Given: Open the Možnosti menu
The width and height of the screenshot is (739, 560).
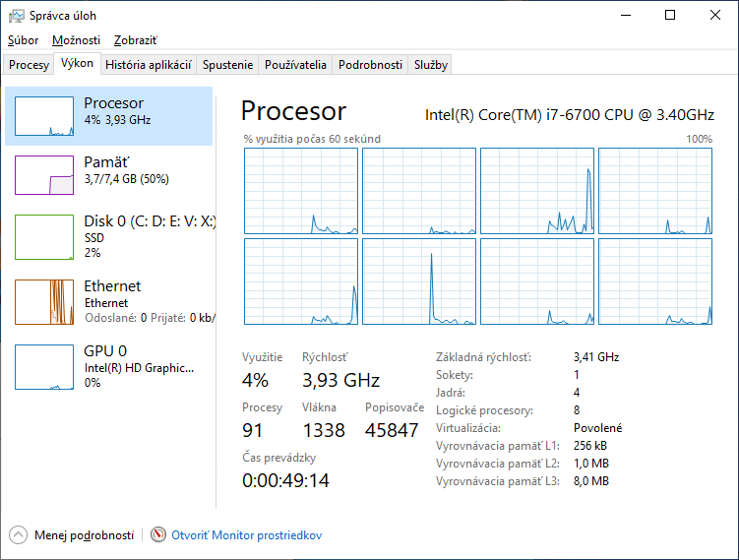Looking at the screenshot, I should 76,40.
